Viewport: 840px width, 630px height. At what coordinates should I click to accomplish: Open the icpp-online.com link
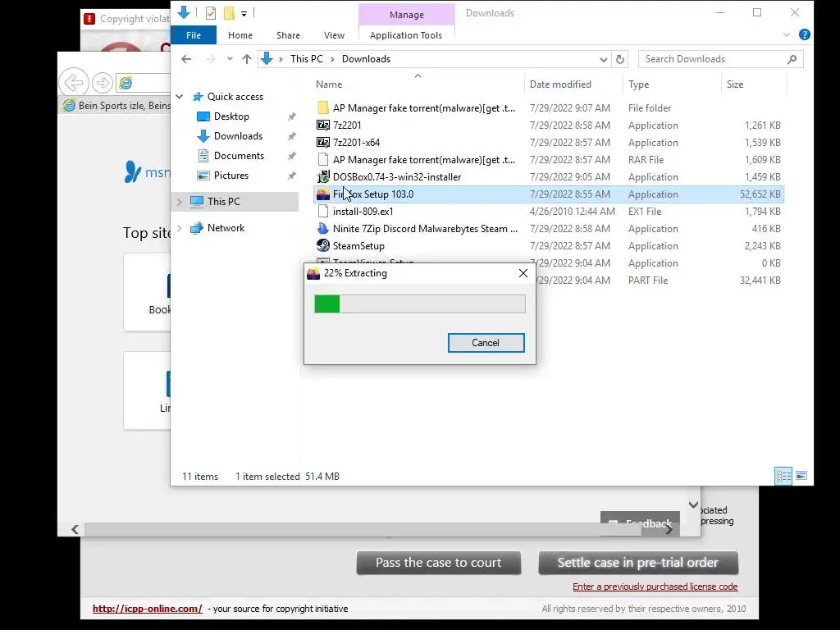pyautogui.click(x=148, y=609)
